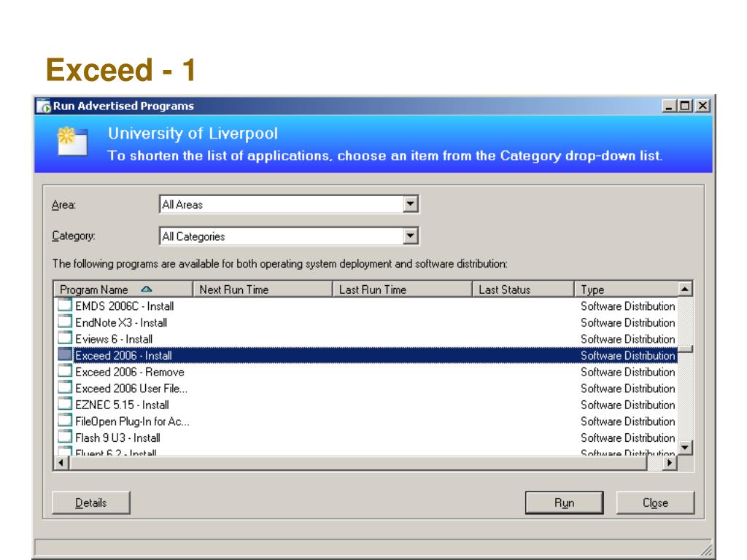Click Software Distribution type for Flash 9 U3
The width and height of the screenshot is (747, 560).
pos(627,437)
